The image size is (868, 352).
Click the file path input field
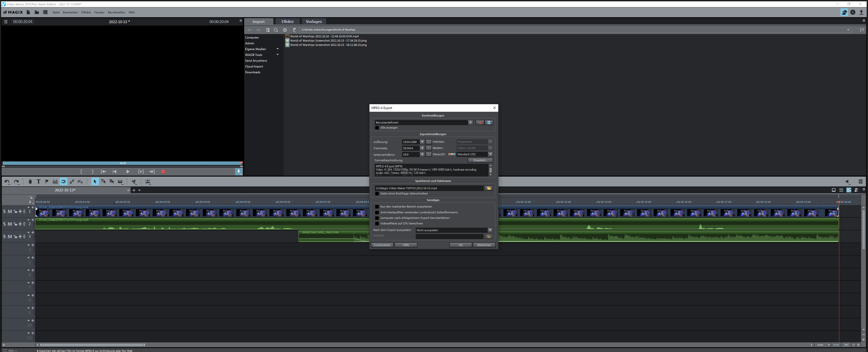coord(429,188)
